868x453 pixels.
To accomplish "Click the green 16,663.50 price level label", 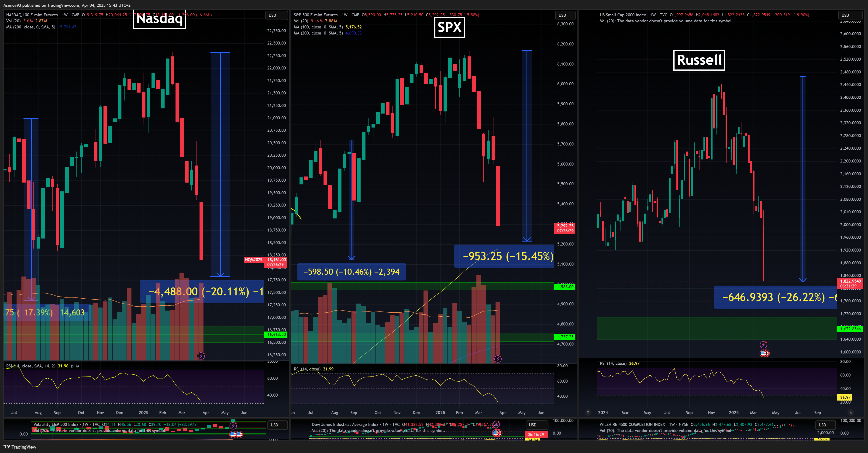I will click(276, 335).
